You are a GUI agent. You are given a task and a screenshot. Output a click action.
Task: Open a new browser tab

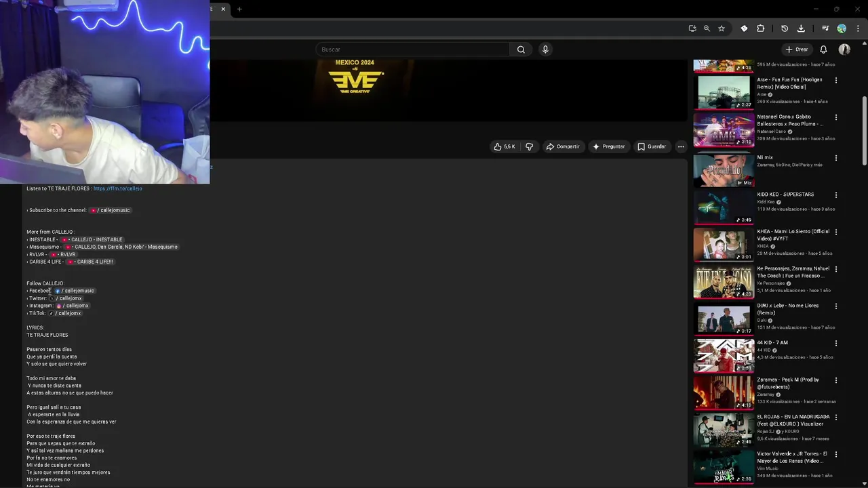point(239,9)
